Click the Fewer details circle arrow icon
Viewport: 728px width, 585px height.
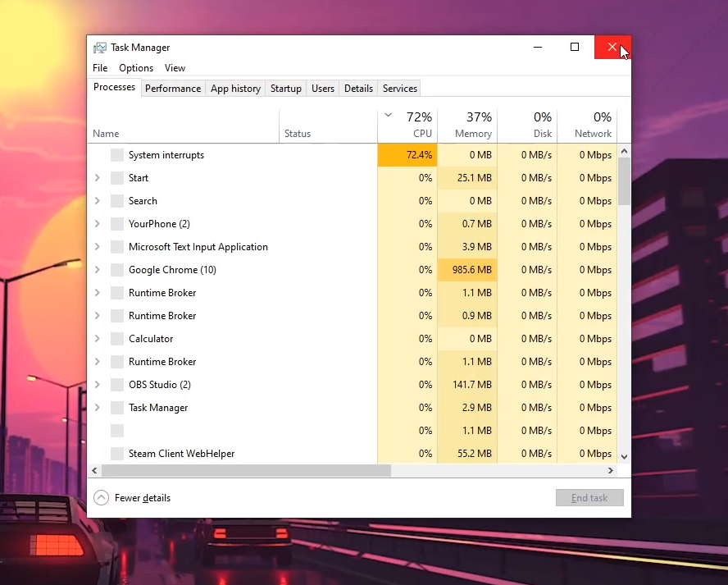[x=101, y=498]
